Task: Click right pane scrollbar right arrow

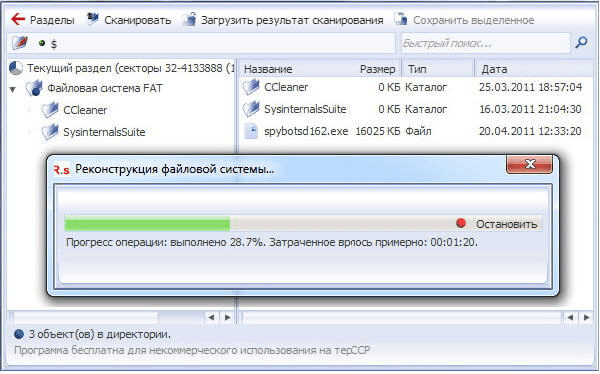Action: point(587,317)
